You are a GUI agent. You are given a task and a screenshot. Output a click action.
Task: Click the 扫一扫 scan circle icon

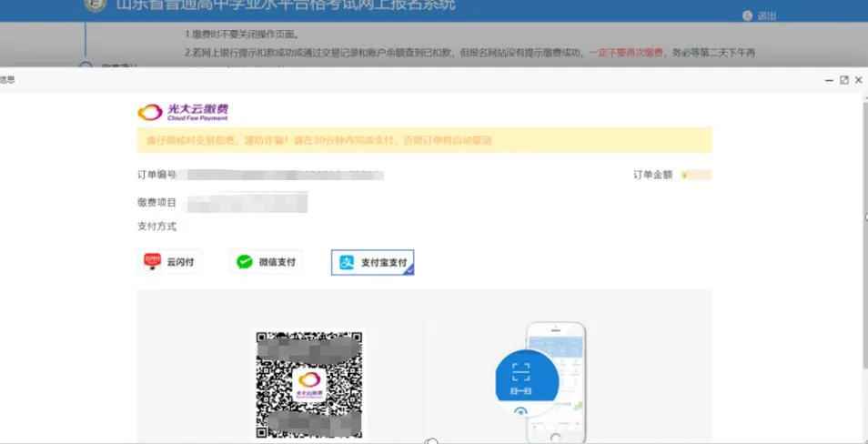tap(527, 383)
